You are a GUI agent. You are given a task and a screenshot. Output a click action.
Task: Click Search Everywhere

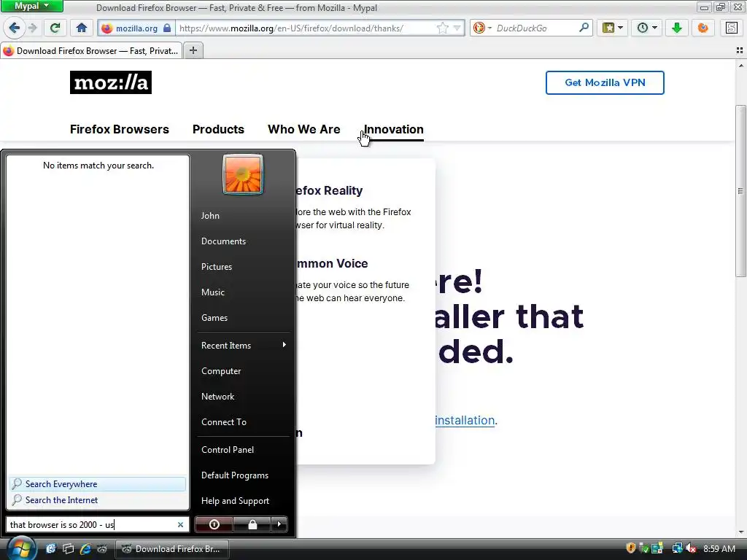pos(98,484)
